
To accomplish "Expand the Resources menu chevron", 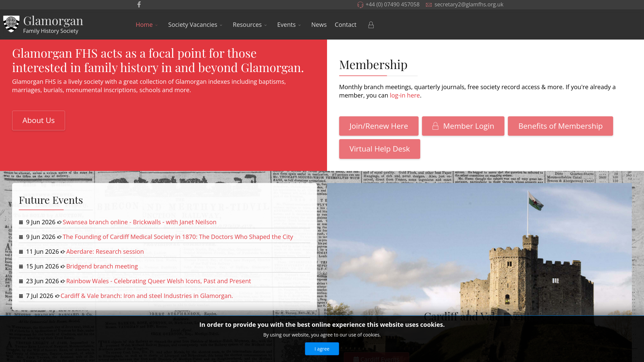I will coord(266,25).
